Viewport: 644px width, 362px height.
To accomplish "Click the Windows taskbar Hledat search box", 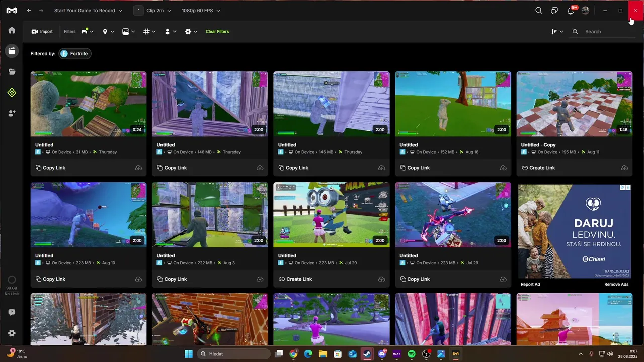I will point(233,354).
